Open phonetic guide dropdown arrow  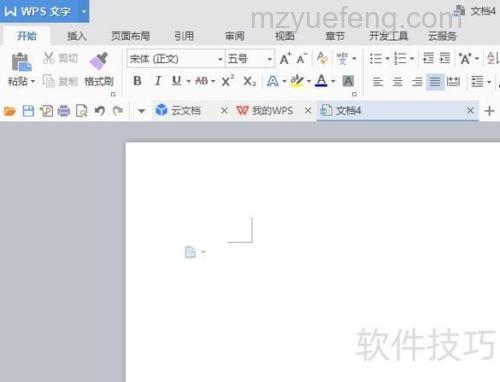point(354,59)
